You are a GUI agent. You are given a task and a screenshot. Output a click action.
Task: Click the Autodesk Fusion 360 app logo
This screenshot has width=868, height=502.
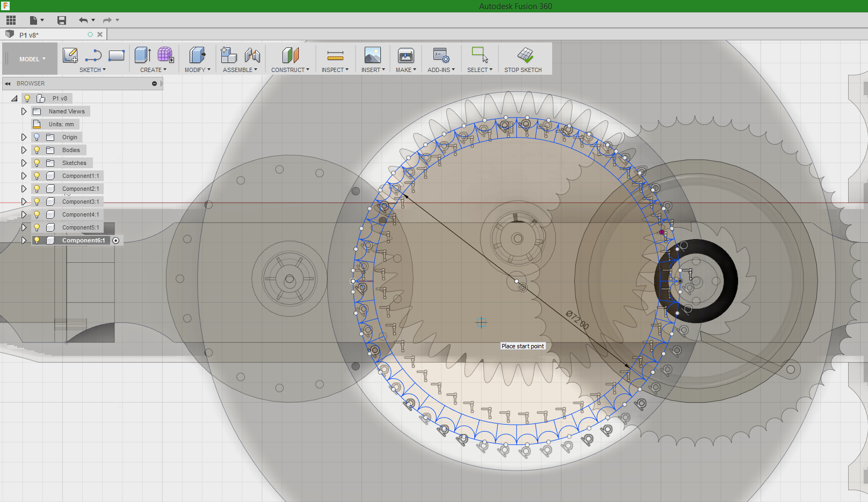point(5,6)
